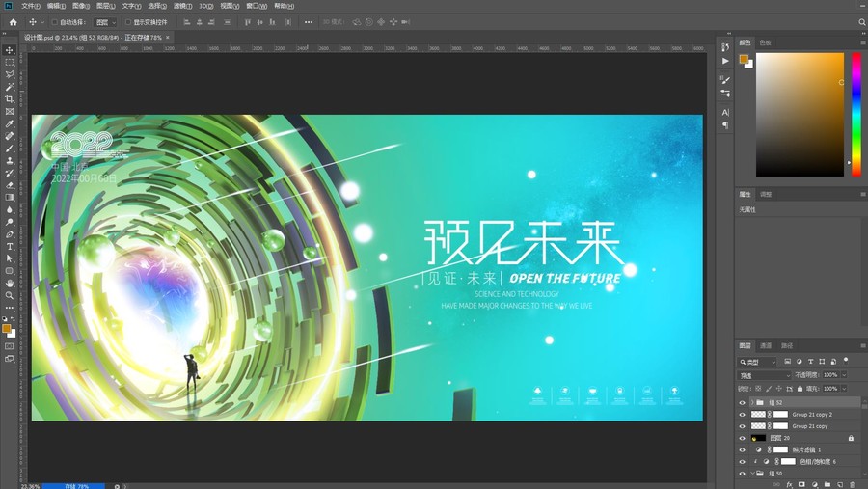
Task: Open Move tool preset picker arrow
Action: [x=42, y=22]
